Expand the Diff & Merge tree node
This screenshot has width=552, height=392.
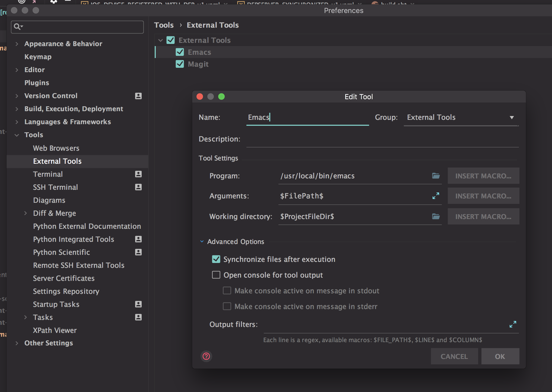[26, 213]
